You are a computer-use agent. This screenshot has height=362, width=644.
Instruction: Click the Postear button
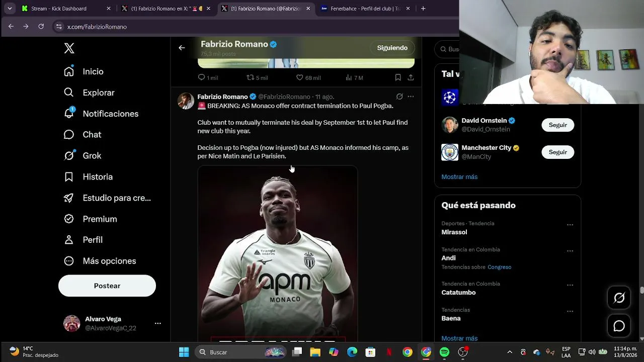tap(107, 286)
